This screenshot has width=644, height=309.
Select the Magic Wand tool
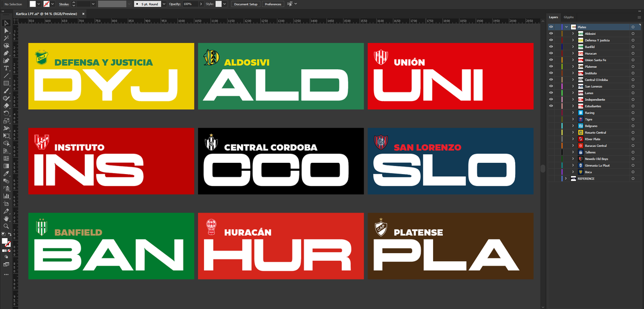[6, 38]
